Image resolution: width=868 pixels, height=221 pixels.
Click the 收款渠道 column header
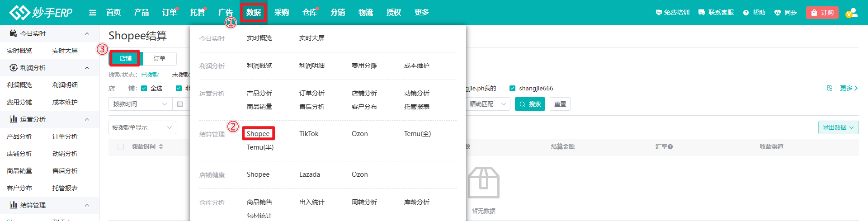tap(772, 146)
